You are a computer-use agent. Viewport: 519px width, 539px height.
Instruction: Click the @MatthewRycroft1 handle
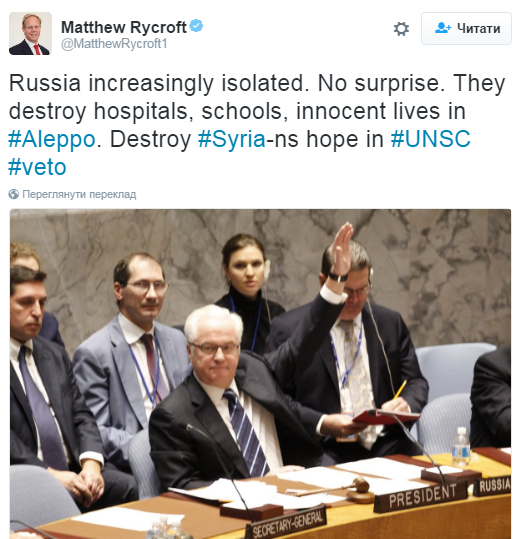114,44
